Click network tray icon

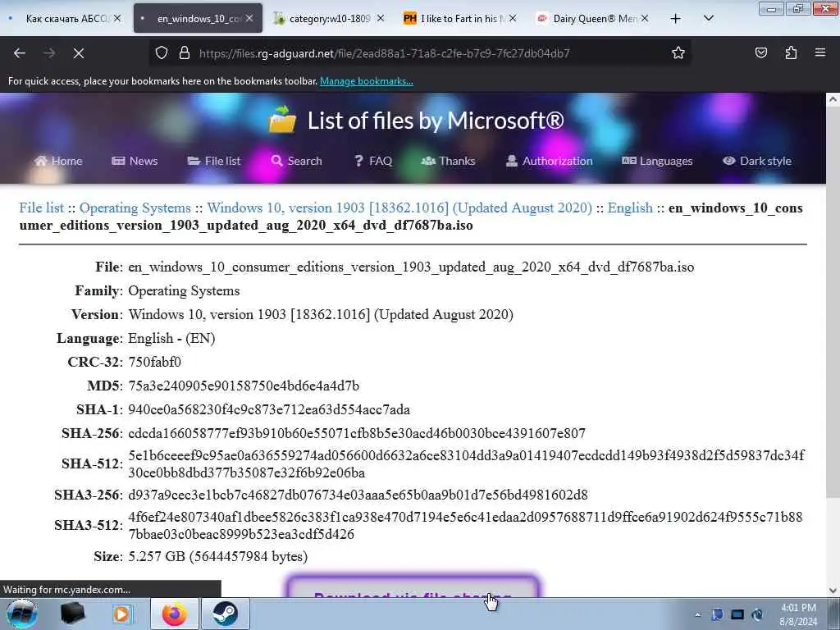click(737, 614)
